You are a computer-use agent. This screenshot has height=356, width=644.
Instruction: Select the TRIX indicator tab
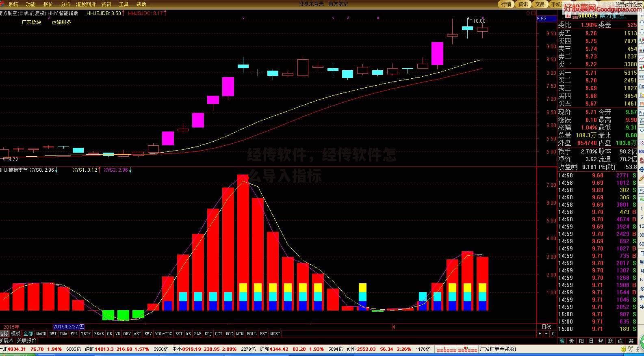pos(86,334)
